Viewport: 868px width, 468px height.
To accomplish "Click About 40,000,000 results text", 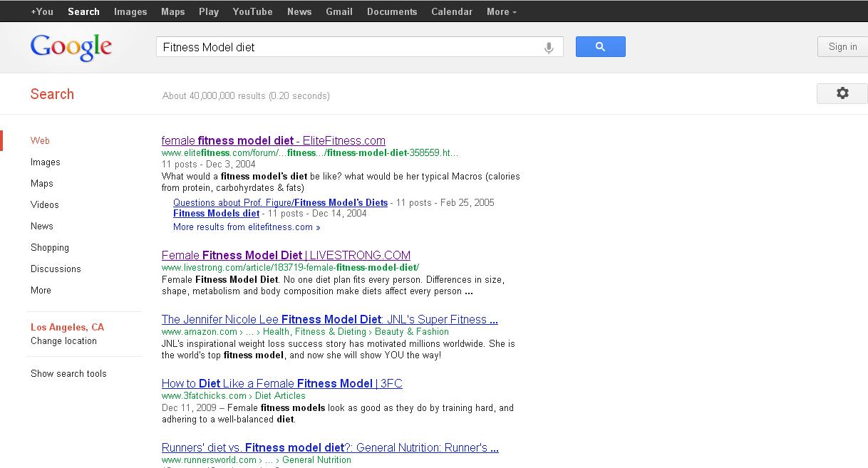I will pyautogui.click(x=246, y=96).
